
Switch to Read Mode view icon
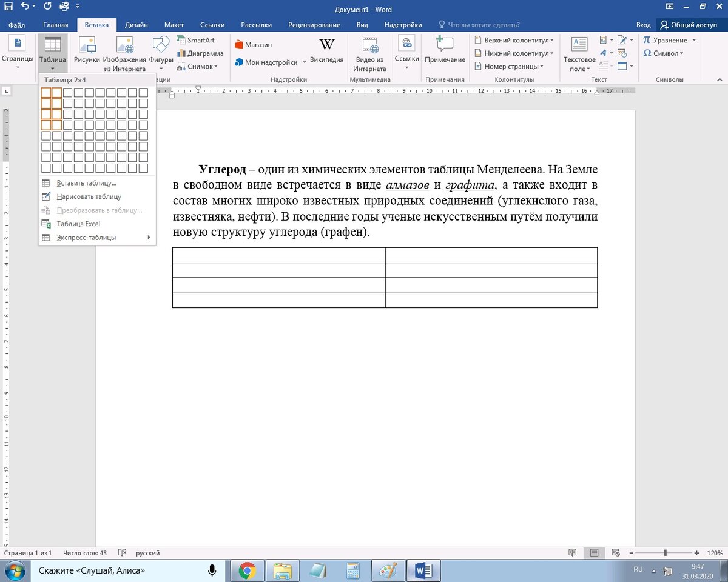(572, 553)
